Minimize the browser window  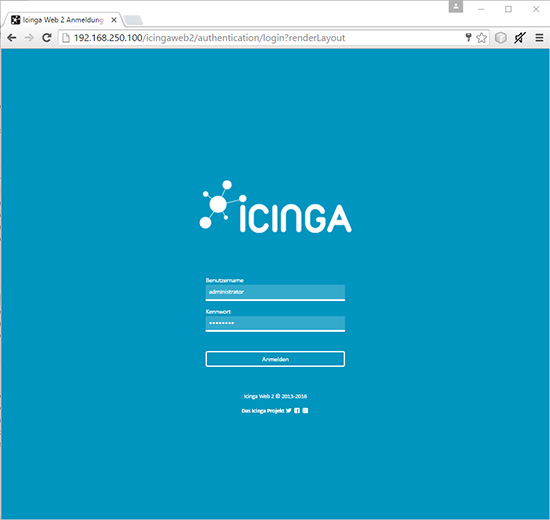point(481,9)
